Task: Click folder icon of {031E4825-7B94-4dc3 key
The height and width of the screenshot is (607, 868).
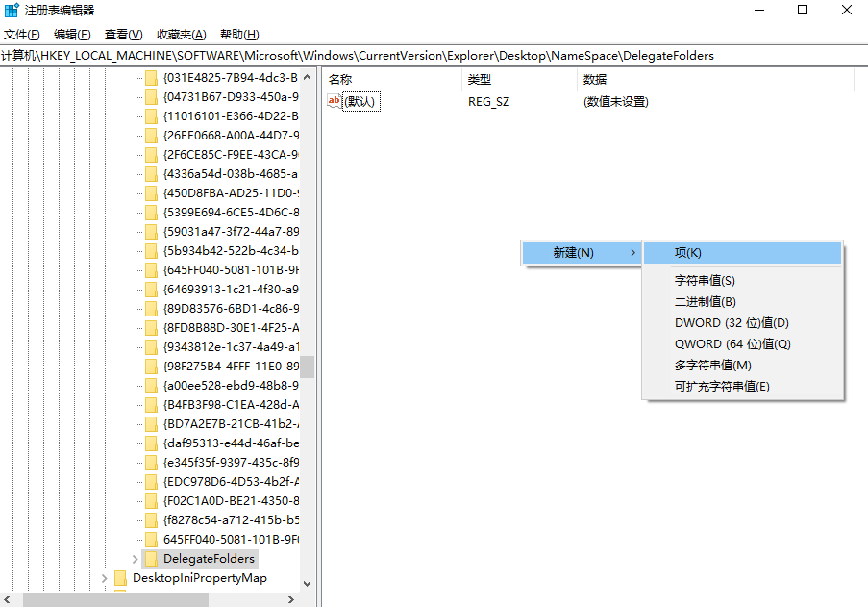Action: 151,78
